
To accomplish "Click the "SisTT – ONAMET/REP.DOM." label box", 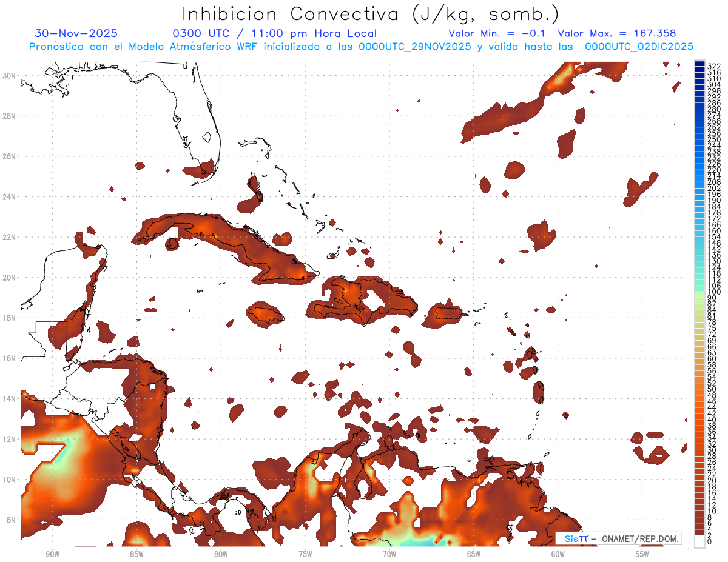I will 619,538.
